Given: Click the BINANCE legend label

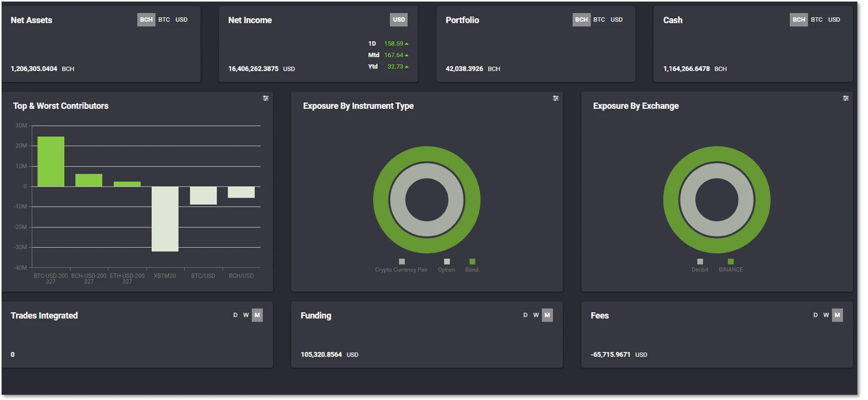Looking at the screenshot, I should 731,270.
